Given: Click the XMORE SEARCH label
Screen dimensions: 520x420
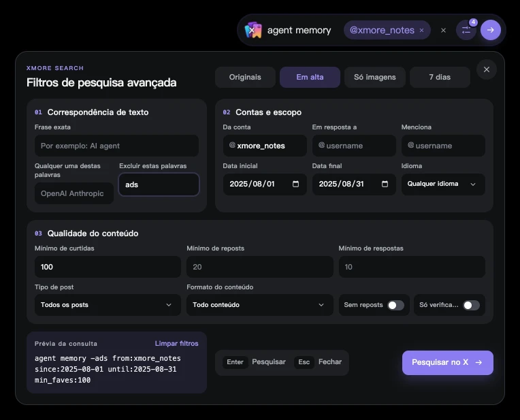Looking at the screenshot, I should [55, 68].
